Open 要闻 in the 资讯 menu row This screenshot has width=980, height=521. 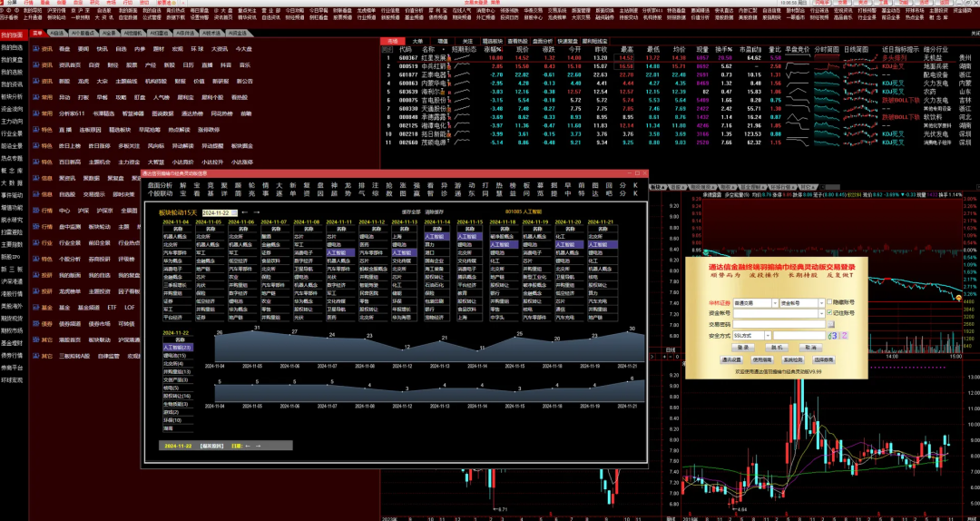tap(83, 49)
